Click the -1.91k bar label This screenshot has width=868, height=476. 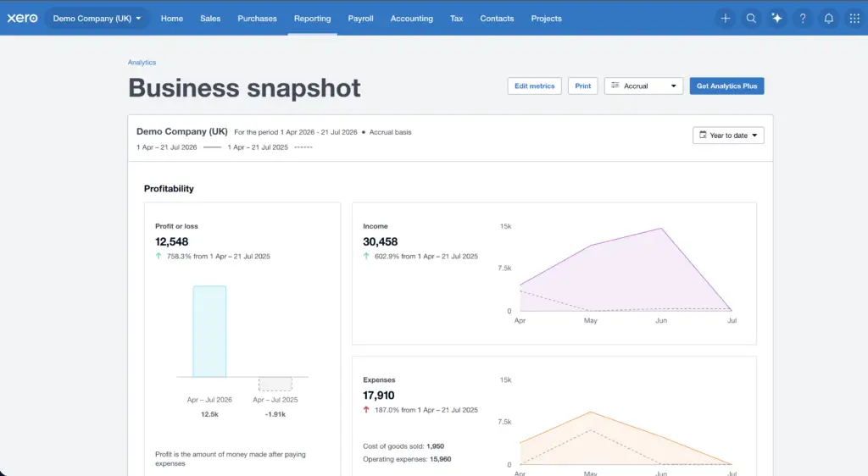[275, 414]
